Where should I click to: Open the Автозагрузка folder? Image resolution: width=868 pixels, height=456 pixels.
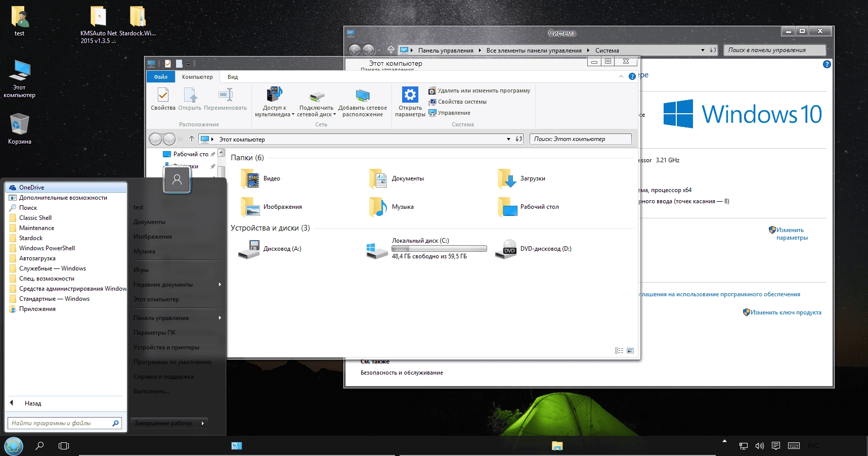point(66,258)
